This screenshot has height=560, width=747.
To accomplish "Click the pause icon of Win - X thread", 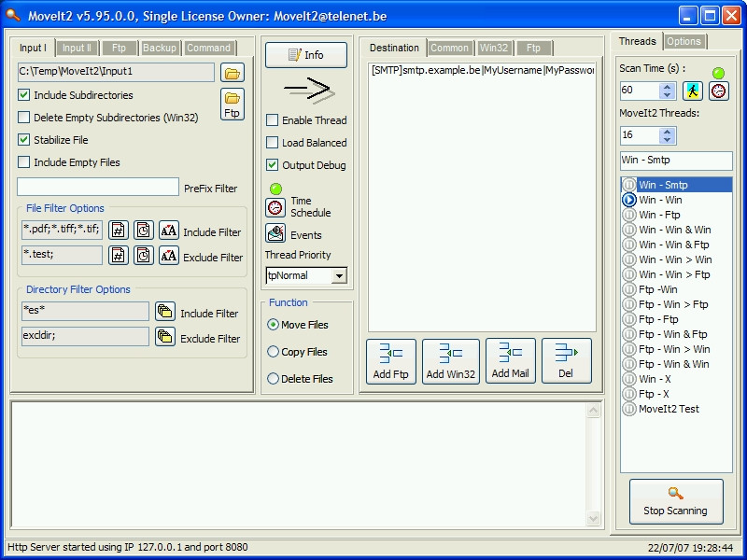I will click(x=629, y=379).
